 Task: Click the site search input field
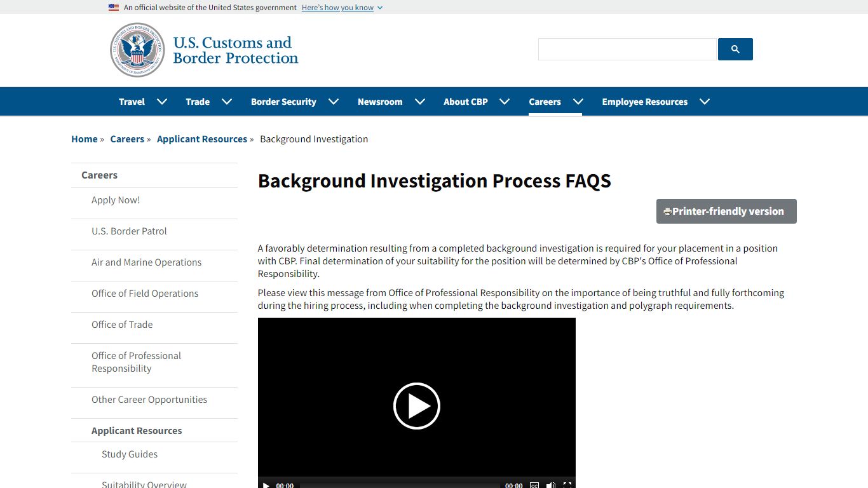click(x=627, y=50)
